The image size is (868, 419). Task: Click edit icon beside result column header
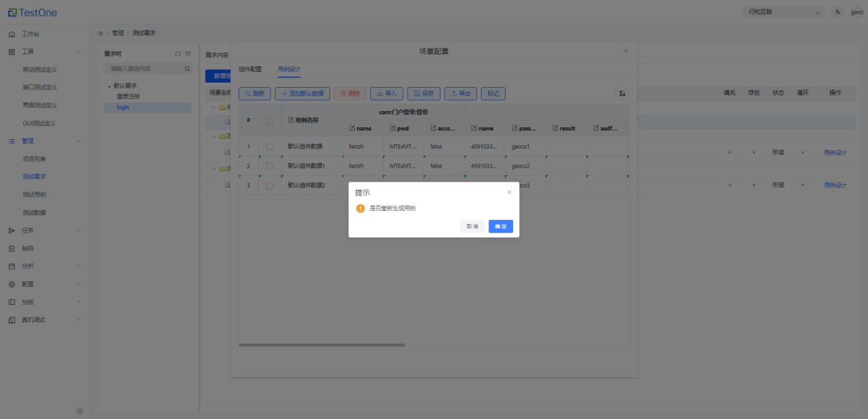click(x=556, y=128)
